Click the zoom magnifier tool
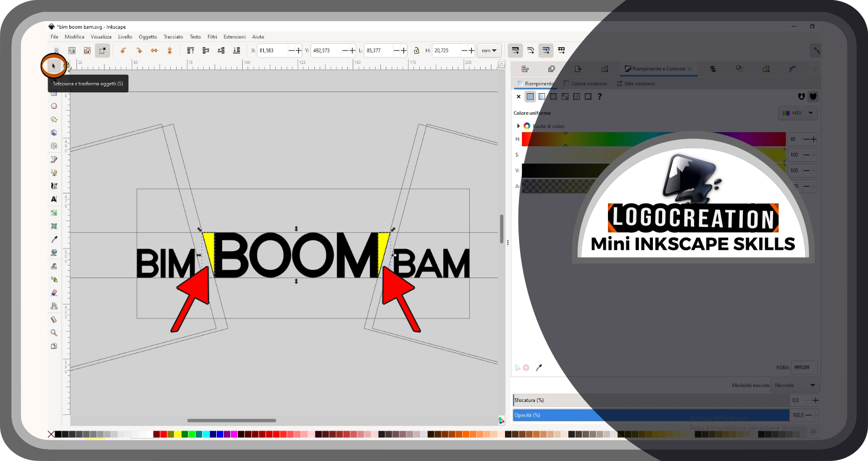Viewport: 868px width, 461px height. 54,333
